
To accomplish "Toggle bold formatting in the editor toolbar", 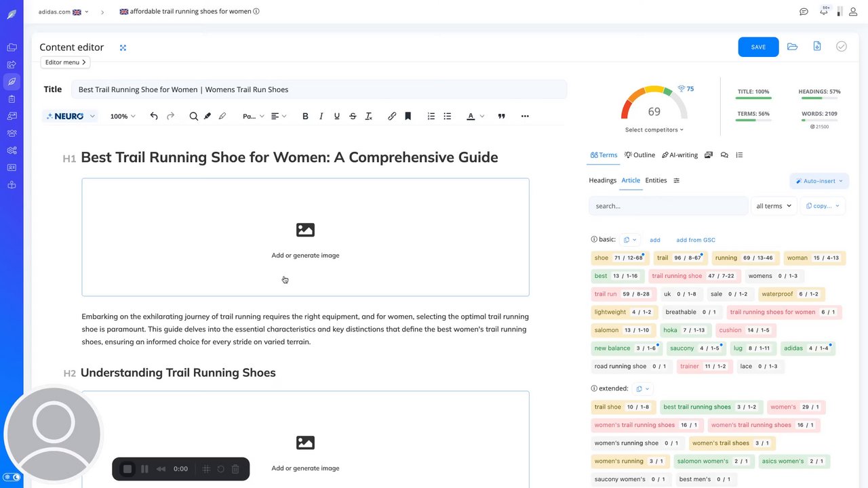I will coord(305,117).
